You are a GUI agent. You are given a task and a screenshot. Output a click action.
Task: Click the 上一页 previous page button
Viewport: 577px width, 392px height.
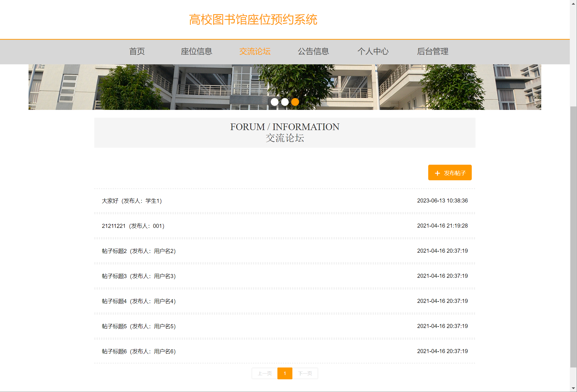pos(265,373)
